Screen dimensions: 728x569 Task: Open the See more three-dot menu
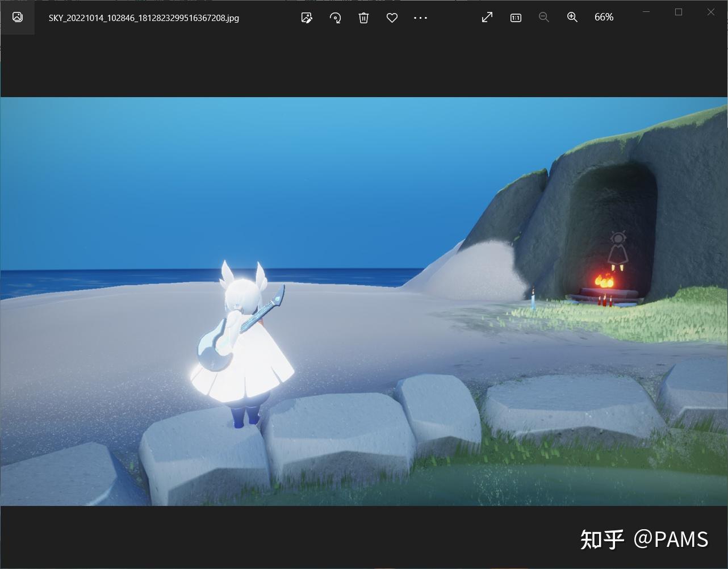(420, 18)
